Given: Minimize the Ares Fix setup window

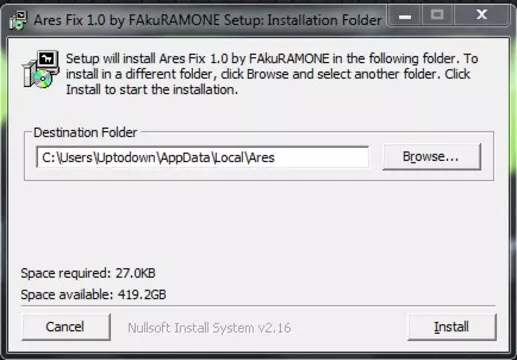Looking at the screenshot, I should point(405,16).
